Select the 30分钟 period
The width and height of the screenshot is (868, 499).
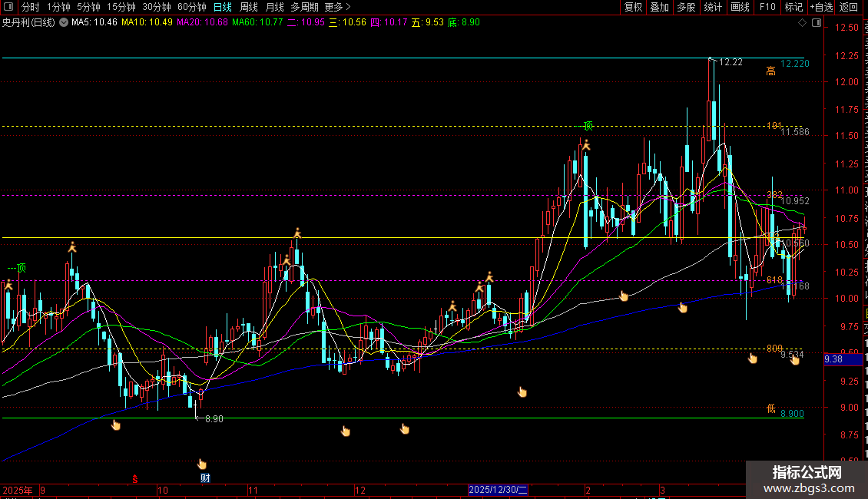157,7
